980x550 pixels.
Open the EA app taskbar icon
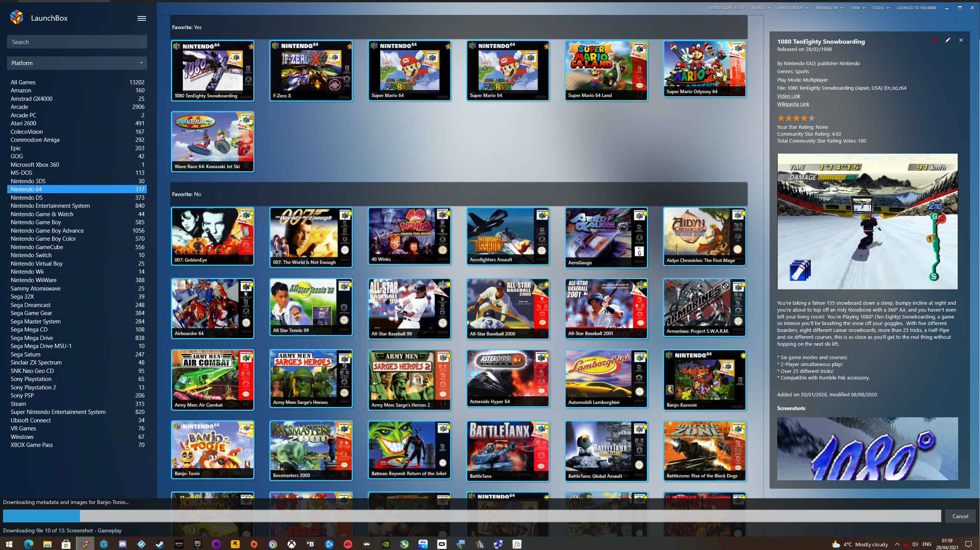[348, 544]
